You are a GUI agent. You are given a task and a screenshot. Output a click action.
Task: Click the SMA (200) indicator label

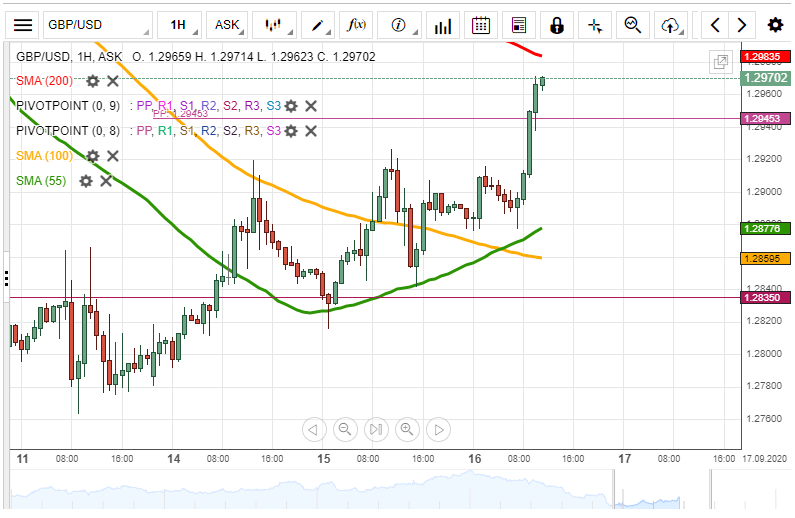point(44,81)
